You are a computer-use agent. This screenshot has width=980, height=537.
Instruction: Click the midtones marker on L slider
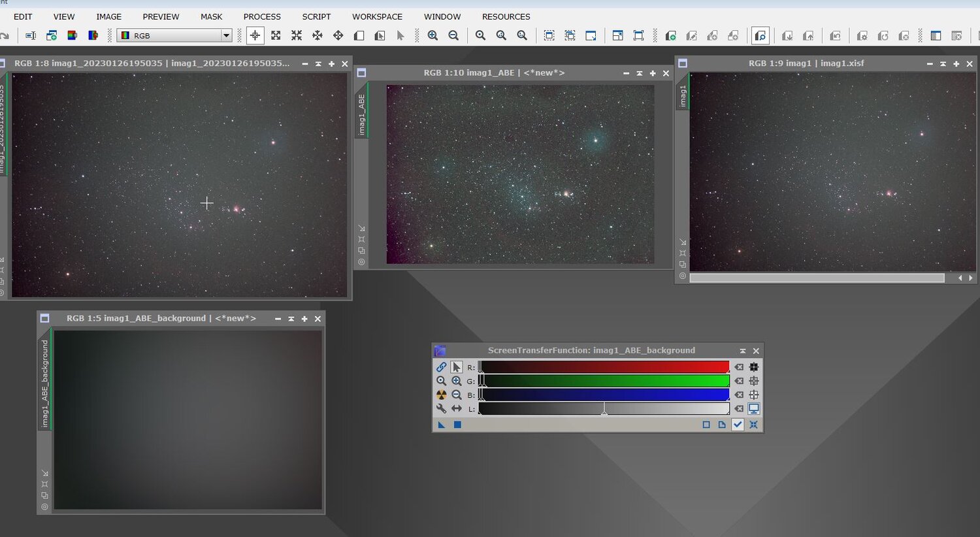point(604,410)
